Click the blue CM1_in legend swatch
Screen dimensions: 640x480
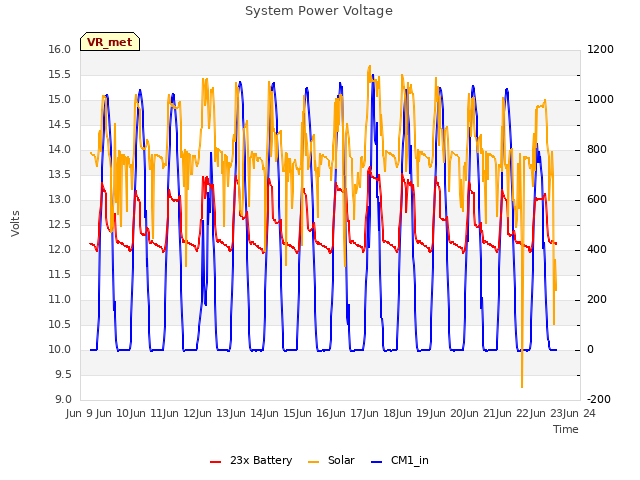click(377, 462)
